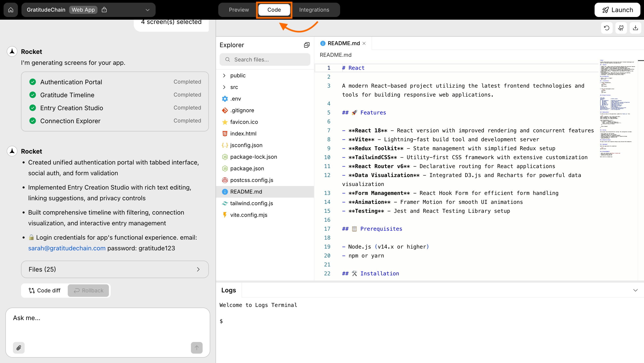644x363 pixels.
Task: Open the Integrations tab
Action: click(314, 10)
